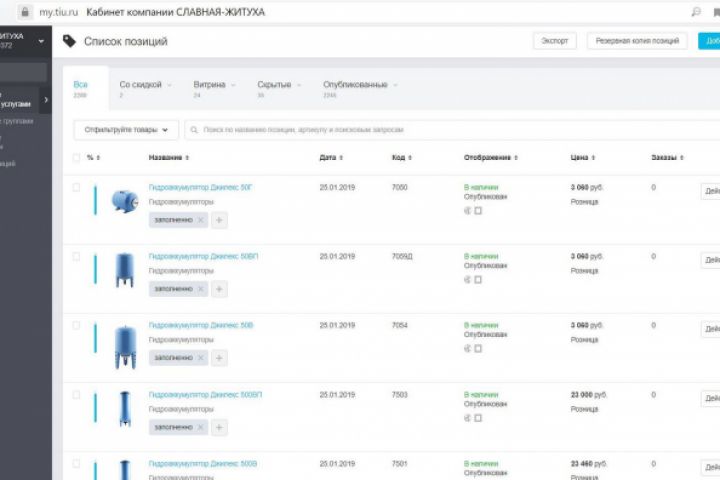Expand the sidebar chevron next to услугами
Image resolution: width=720 pixels, height=480 pixels.
[45, 100]
